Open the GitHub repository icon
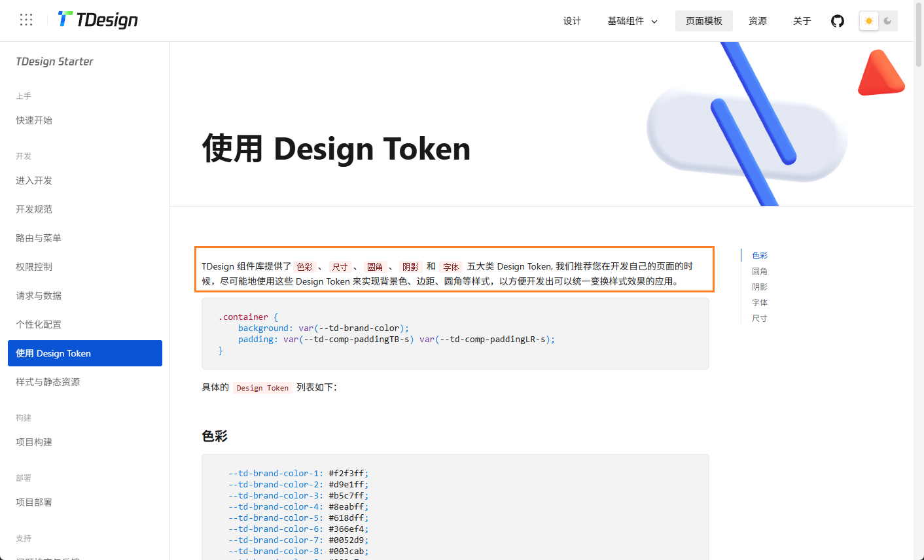The width and height of the screenshot is (924, 560). coord(838,21)
